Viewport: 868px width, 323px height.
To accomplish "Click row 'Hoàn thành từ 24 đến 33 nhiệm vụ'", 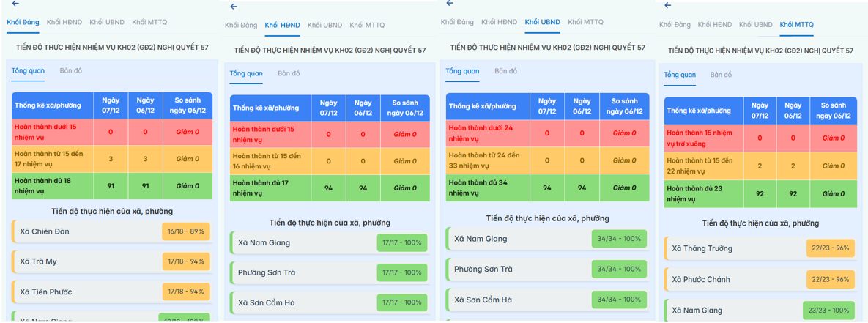I will (x=546, y=160).
